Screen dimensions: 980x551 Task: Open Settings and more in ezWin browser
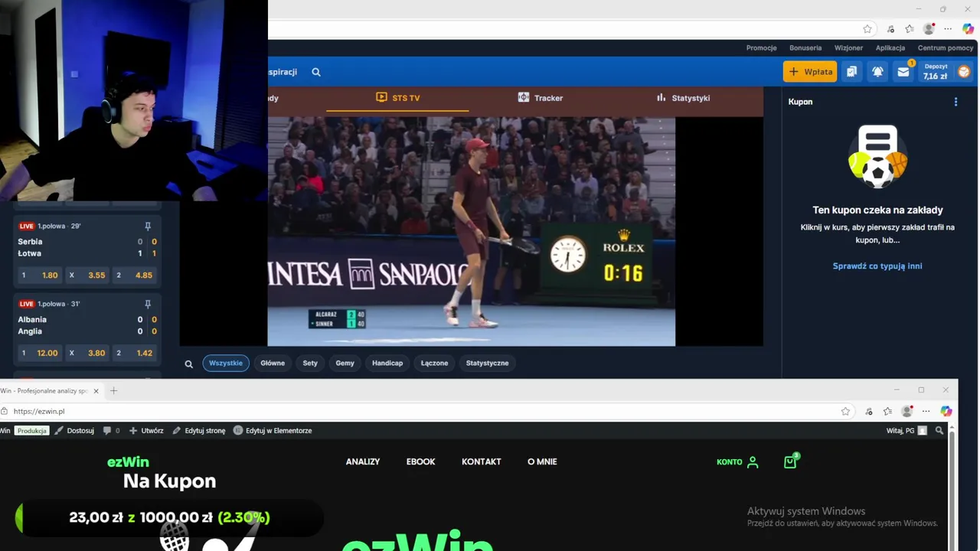(x=926, y=411)
